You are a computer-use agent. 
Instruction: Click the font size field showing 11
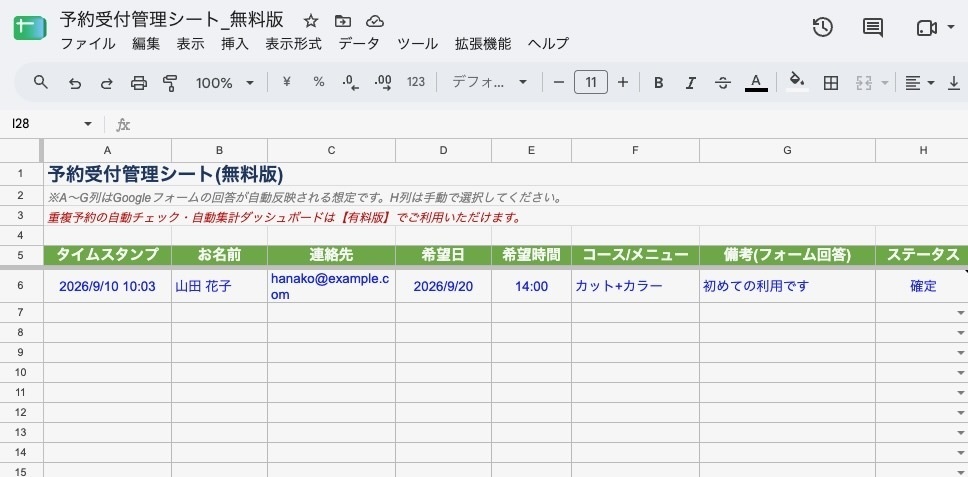591,82
